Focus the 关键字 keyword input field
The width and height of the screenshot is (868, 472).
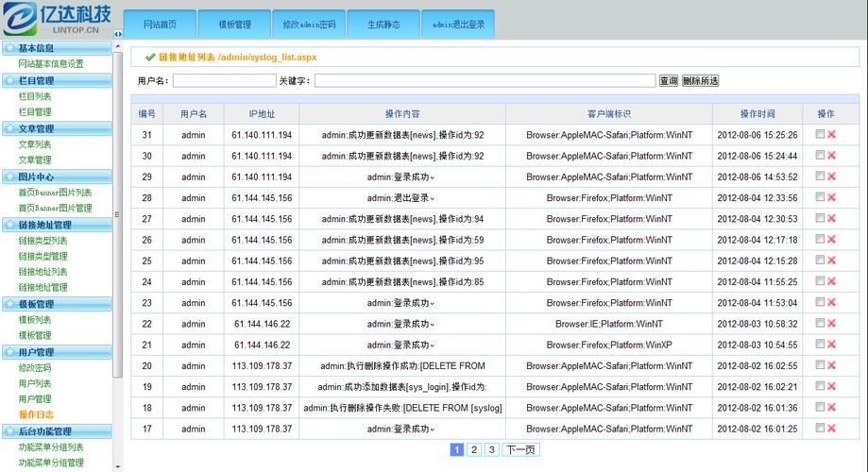[x=485, y=81]
